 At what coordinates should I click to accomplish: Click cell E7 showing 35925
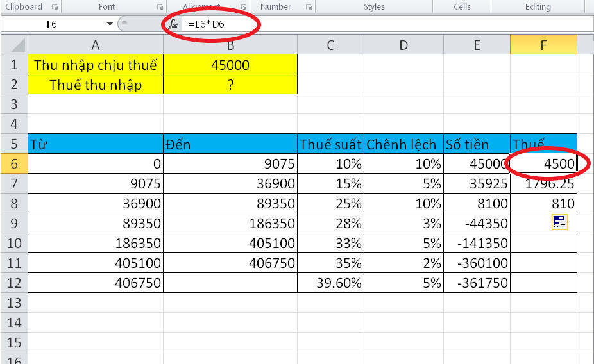(477, 183)
